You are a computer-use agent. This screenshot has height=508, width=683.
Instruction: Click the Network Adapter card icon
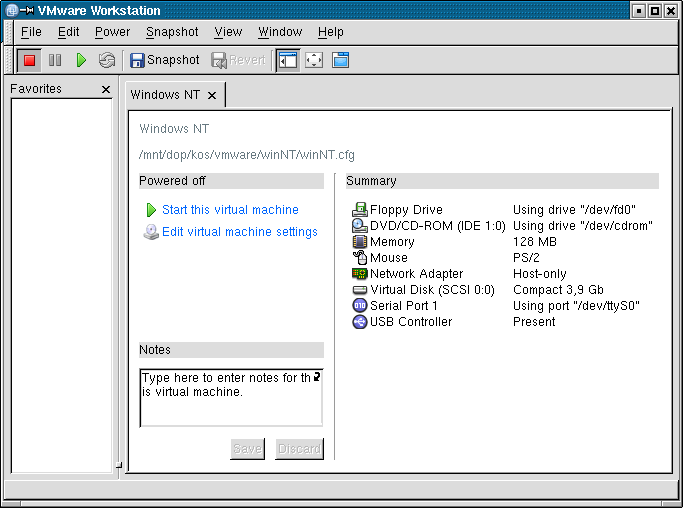point(360,274)
